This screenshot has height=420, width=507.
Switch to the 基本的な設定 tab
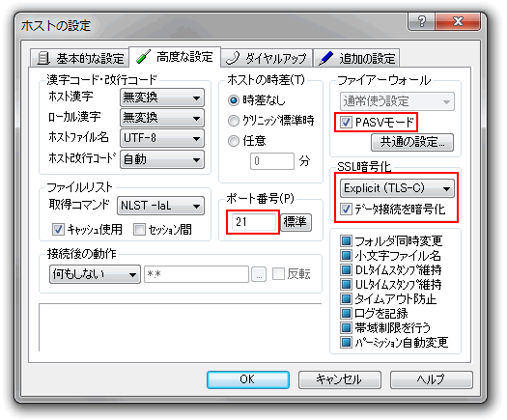point(79,58)
